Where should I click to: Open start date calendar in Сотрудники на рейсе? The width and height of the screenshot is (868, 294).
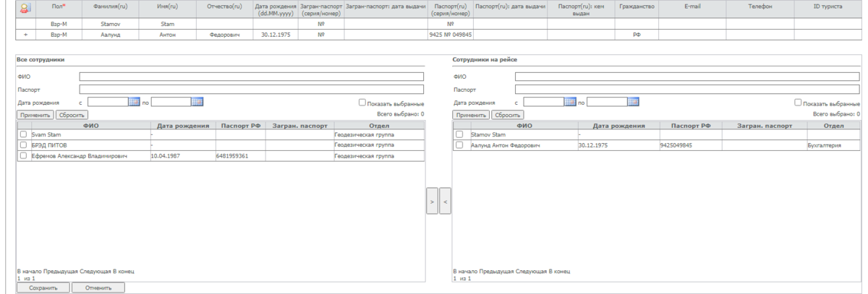click(570, 102)
